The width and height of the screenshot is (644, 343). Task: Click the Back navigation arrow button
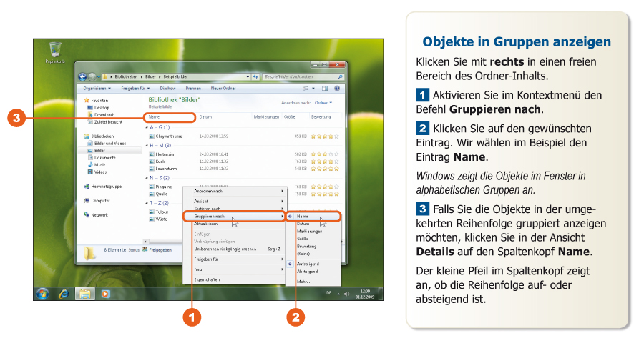point(84,76)
